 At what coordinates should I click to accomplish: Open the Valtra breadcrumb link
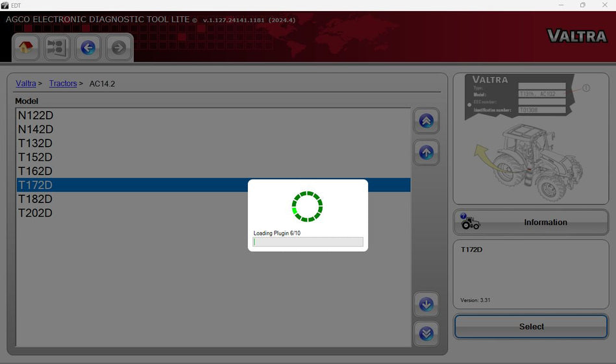(26, 84)
